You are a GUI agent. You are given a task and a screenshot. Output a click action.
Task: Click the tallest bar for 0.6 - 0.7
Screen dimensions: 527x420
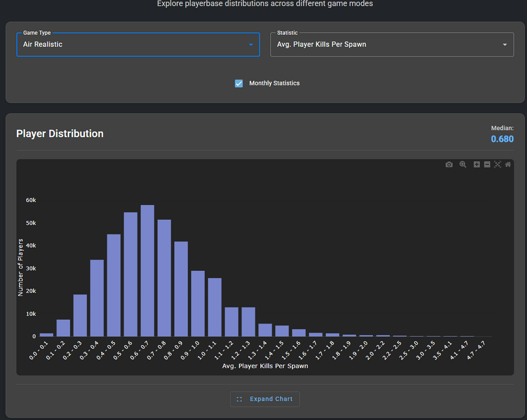tap(148, 271)
